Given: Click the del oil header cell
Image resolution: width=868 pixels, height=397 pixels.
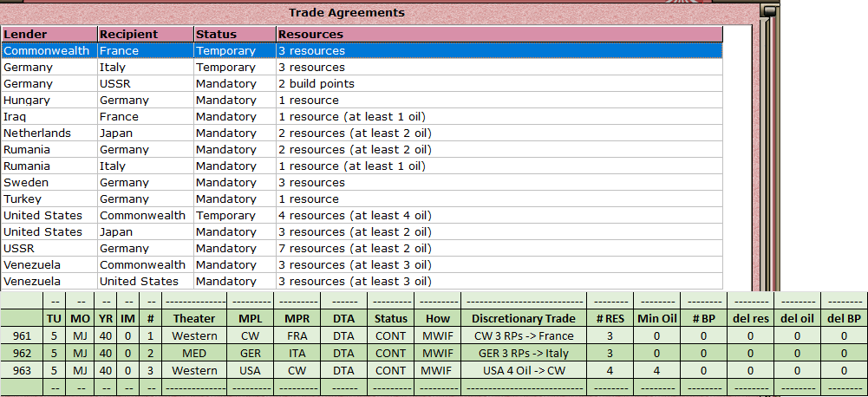Looking at the screenshot, I should tap(797, 318).
